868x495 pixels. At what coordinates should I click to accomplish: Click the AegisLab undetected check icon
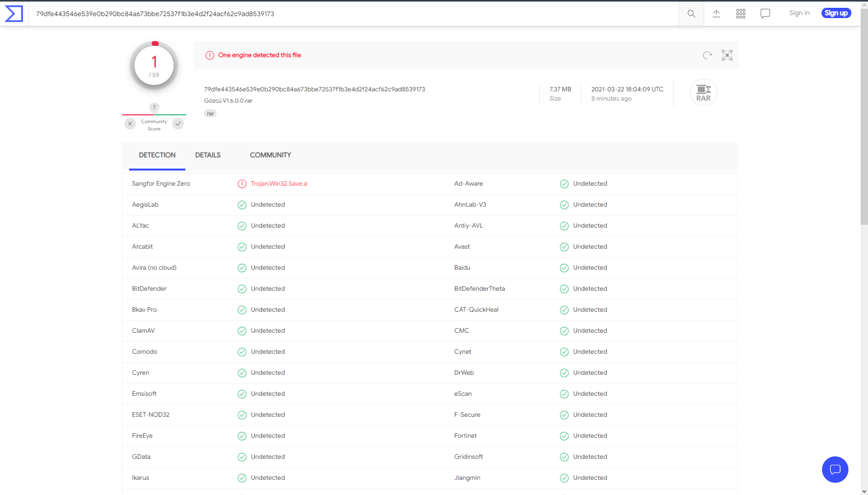(x=242, y=205)
